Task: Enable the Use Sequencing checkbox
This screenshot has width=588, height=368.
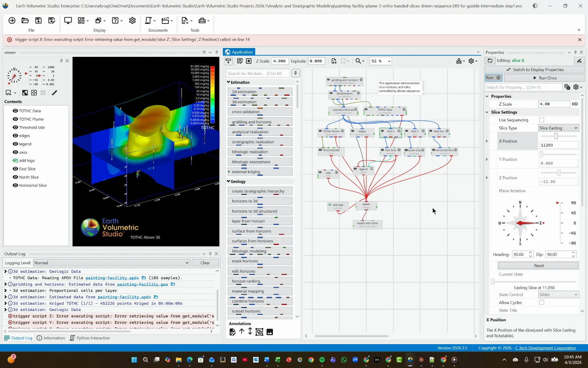Action: (x=542, y=120)
